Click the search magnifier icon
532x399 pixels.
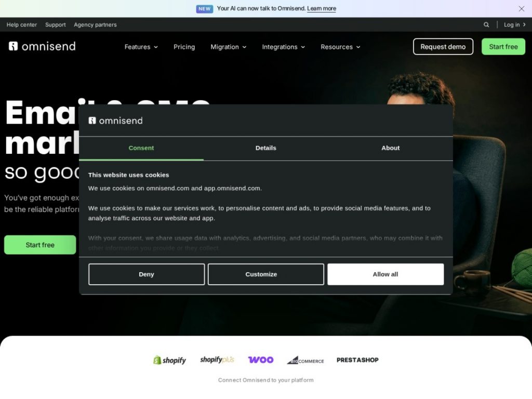pyautogui.click(x=486, y=25)
